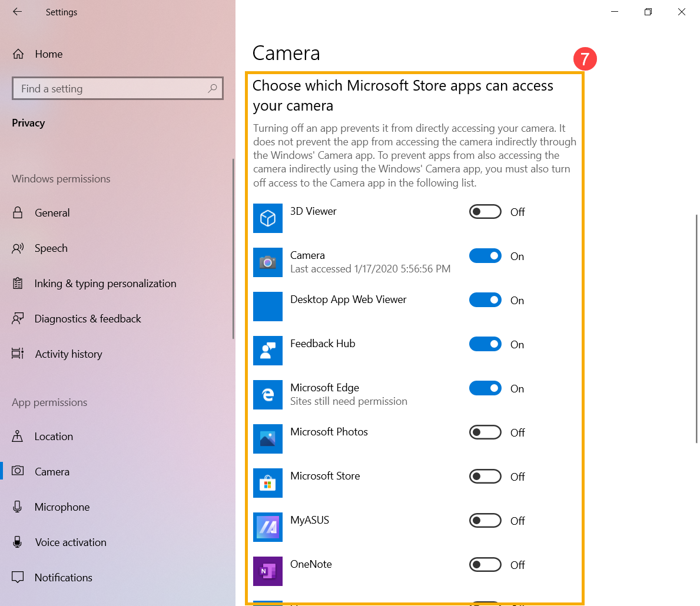Image resolution: width=700 pixels, height=606 pixels.
Task: Go to Speech privacy settings
Action: tap(117, 248)
